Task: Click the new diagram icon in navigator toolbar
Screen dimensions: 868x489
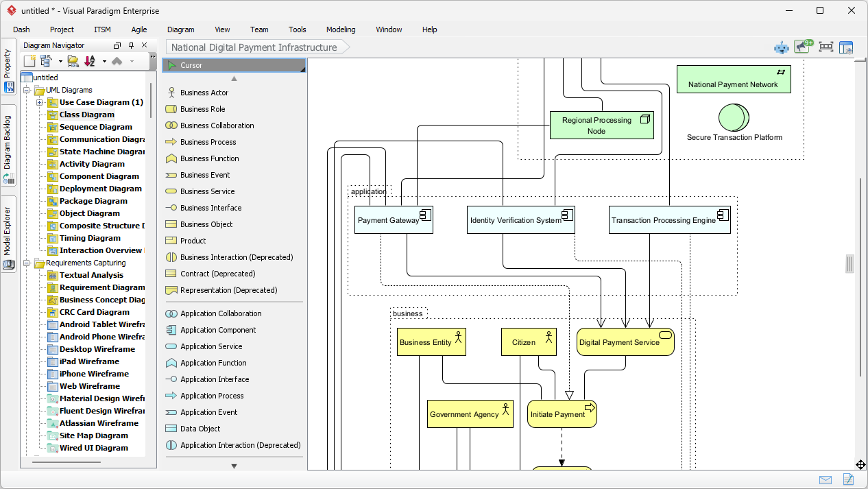Action: [x=29, y=61]
